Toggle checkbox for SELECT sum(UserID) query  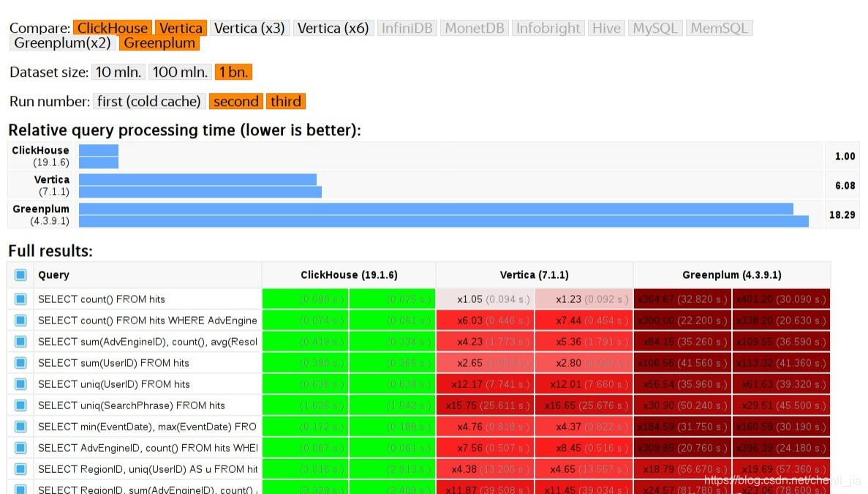[x=20, y=363]
